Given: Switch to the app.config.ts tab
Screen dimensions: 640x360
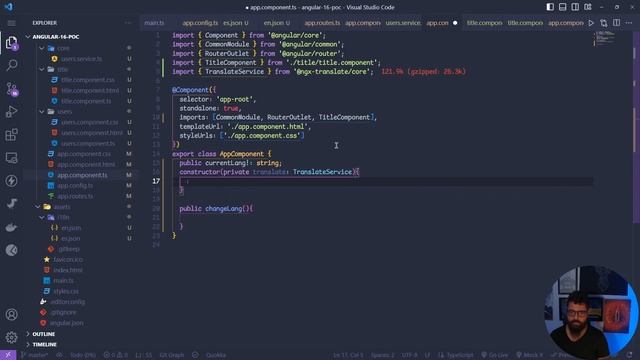Looking at the screenshot, I should (200, 23).
